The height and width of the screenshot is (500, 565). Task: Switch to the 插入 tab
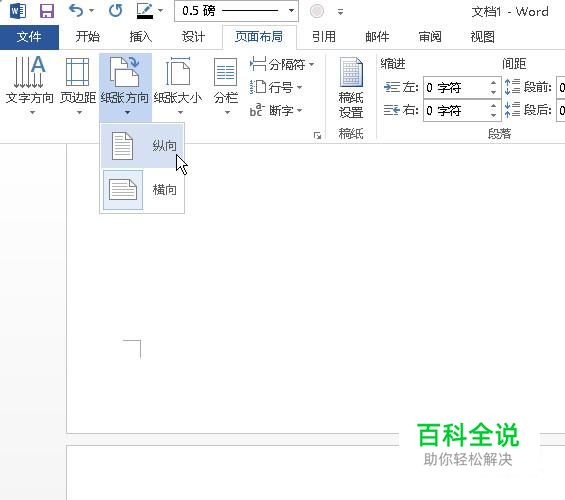[141, 37]
